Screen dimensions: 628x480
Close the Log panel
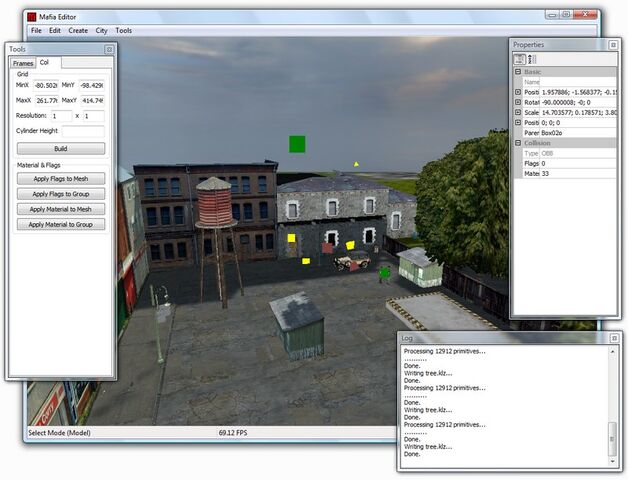614,339
